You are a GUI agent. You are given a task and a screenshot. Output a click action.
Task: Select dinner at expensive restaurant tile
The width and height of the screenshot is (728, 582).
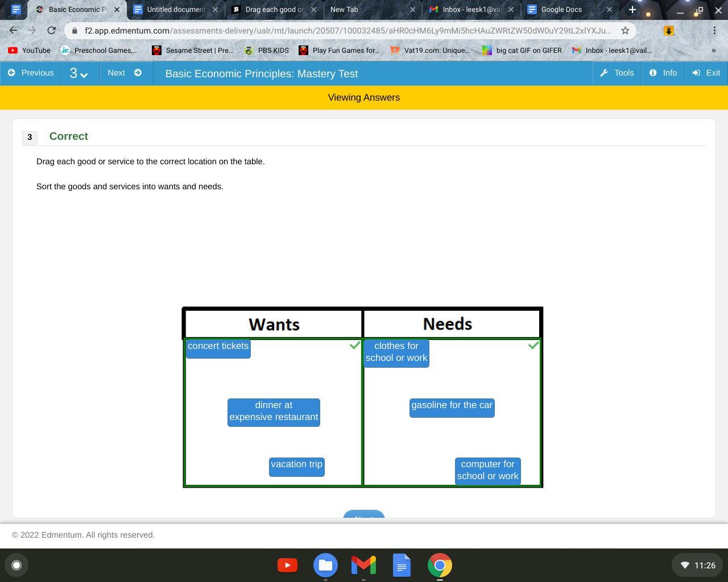[274, 412]
